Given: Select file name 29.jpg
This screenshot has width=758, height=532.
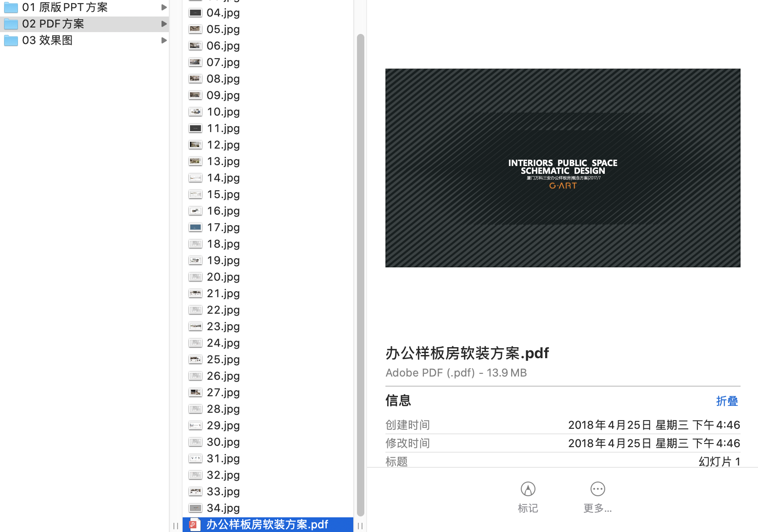Looking at the screenshot, I should pyautogui.click(x=223, y=426).
